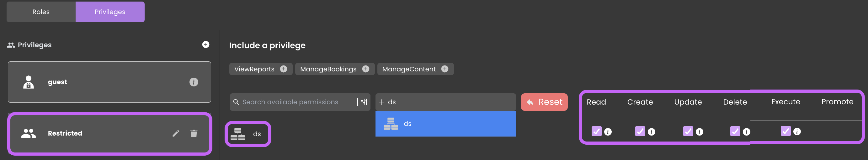Open the ds resource combo box

445,102
